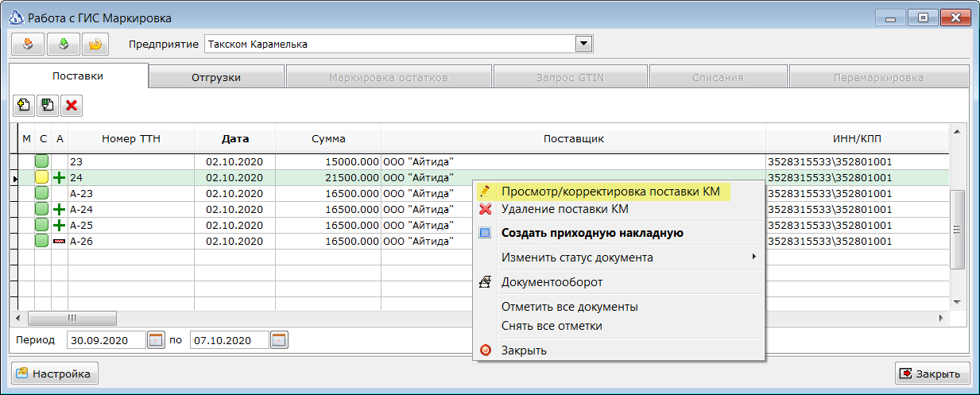Switch to the Отгрузки tab
980x395 pixels.
(x=216, y=78)
